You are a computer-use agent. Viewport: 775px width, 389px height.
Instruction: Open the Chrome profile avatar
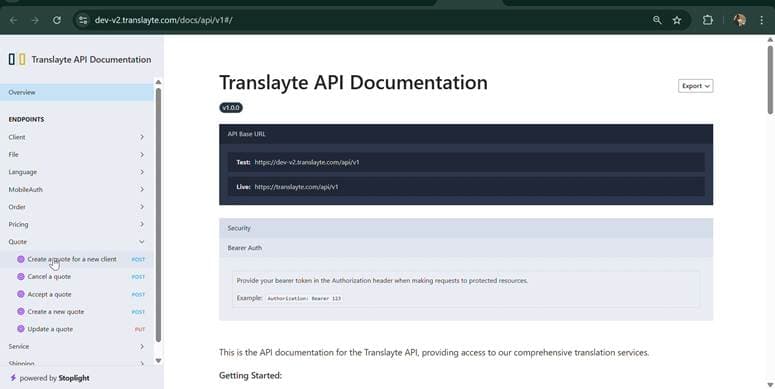pyautogui.click(x=740, y=20)
